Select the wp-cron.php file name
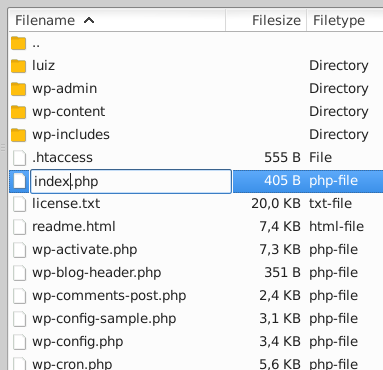Screen dimensions: 383x370 coord(72,364)
